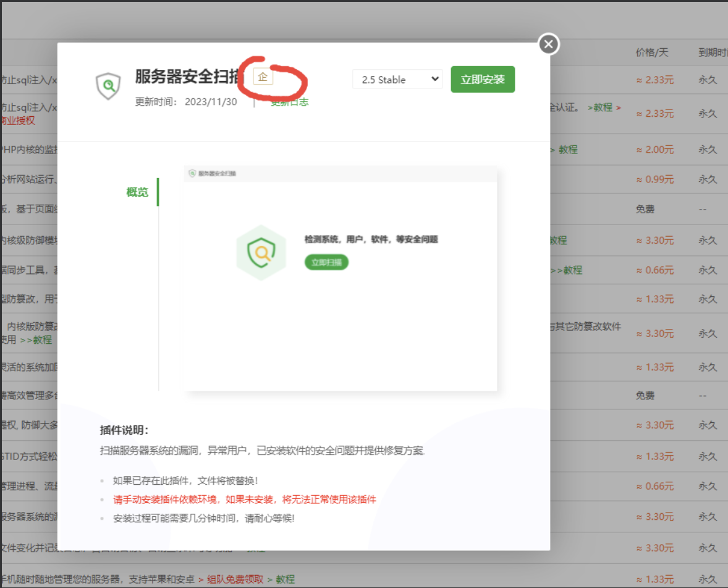The image size is (728, 588).
Task: Open the 2.5 Stable version dropdown
Action: (397, 79)
